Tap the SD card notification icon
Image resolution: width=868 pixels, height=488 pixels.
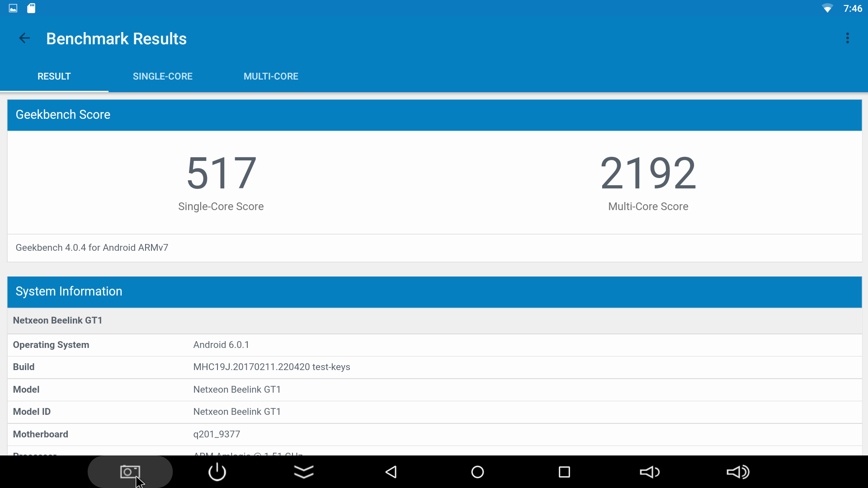pyautogui.click(x=31, y=8)
